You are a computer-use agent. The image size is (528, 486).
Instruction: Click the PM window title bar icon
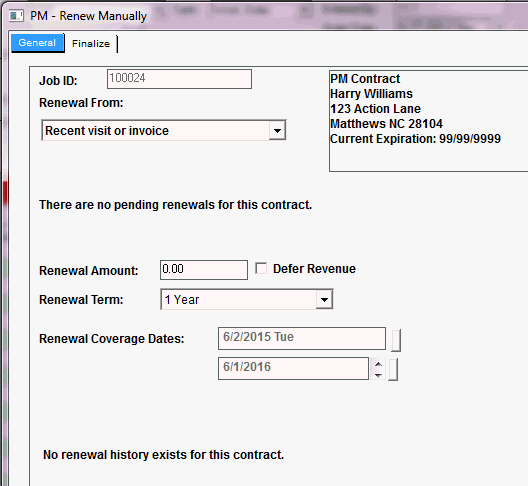pyautogui.click(x=16, y=16)
